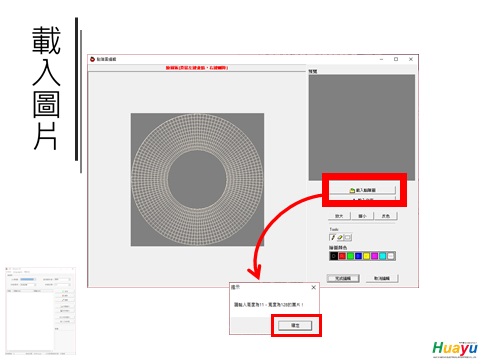The image size is (485, 364).
Task: Pick the magenta drawing color swatch
Action: tap(375, 256)
